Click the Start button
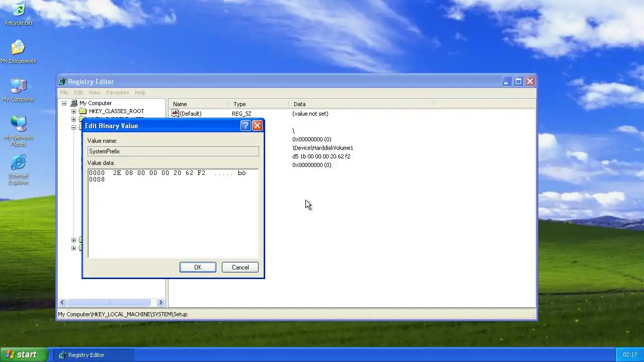This screenshot has width=644, height=362. click(x=24, y=354)
